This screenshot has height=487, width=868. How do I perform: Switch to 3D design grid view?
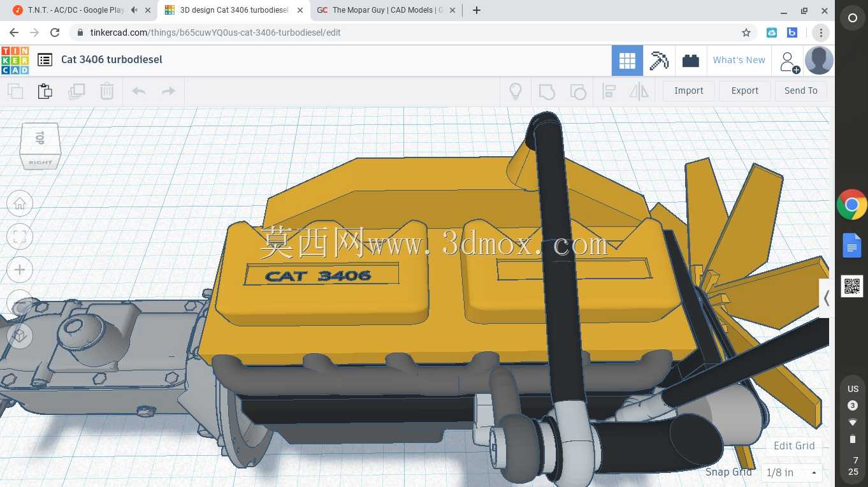[x=627, y=61]
